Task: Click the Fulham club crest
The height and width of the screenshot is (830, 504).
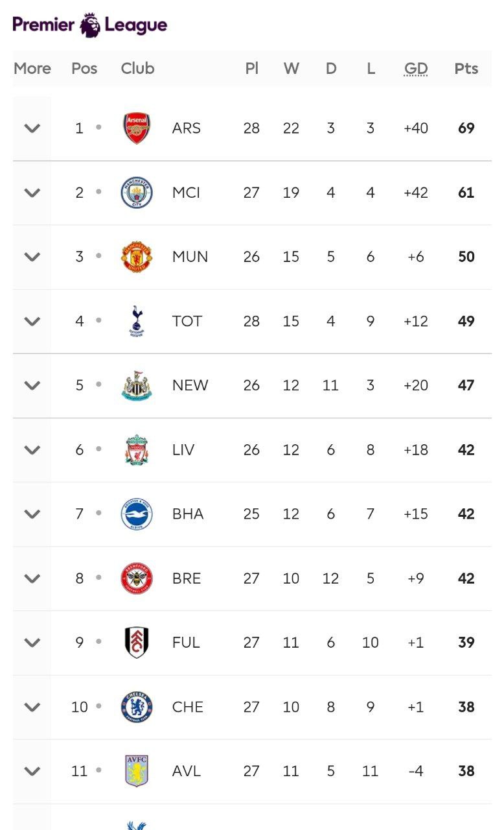Action: pos(137,642)
